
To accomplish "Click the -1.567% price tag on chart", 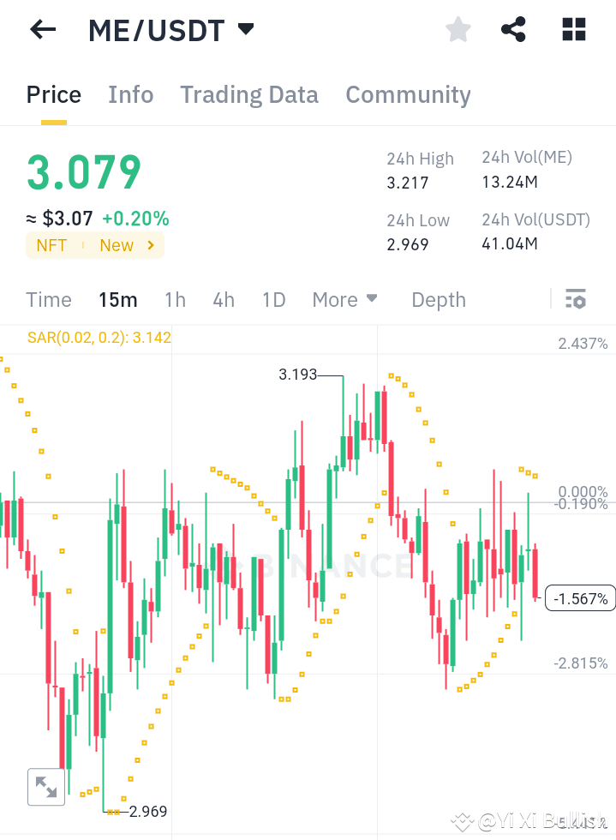I will point(579,598).
